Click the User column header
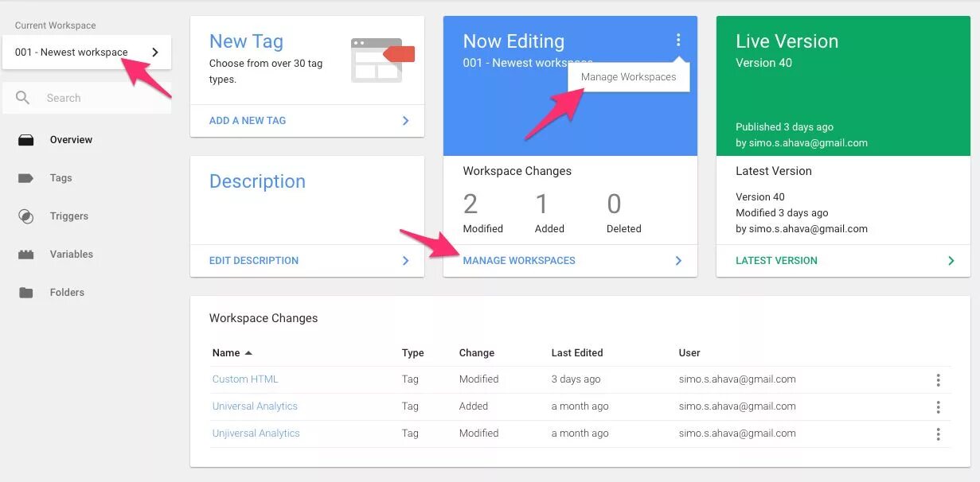 [689, 353]
